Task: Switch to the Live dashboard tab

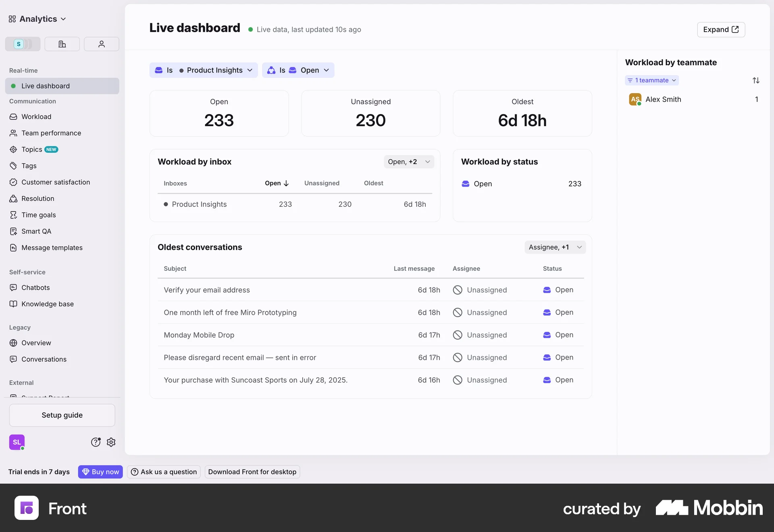Action: click(46, 86)
